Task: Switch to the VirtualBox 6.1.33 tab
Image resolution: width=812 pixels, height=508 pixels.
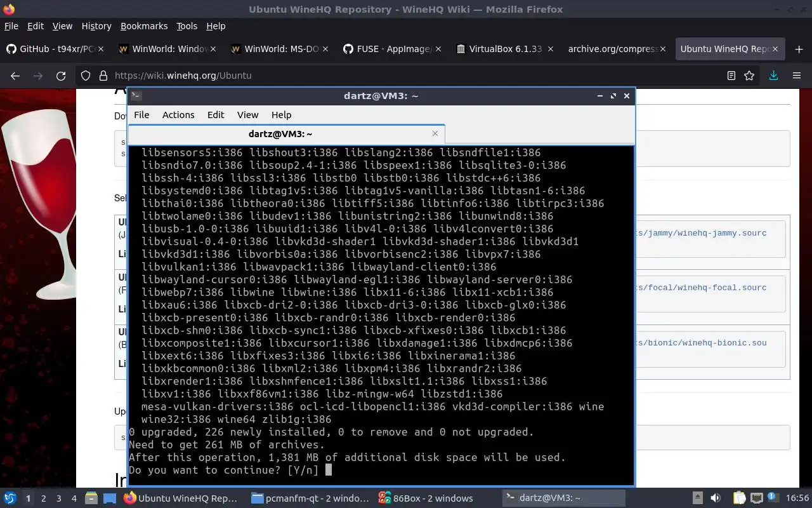Action: [505, 49]
